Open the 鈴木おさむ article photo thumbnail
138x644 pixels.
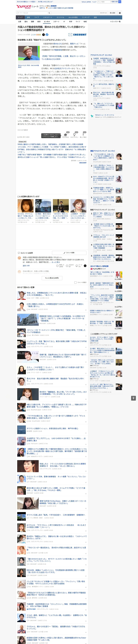tap(29, 53)
